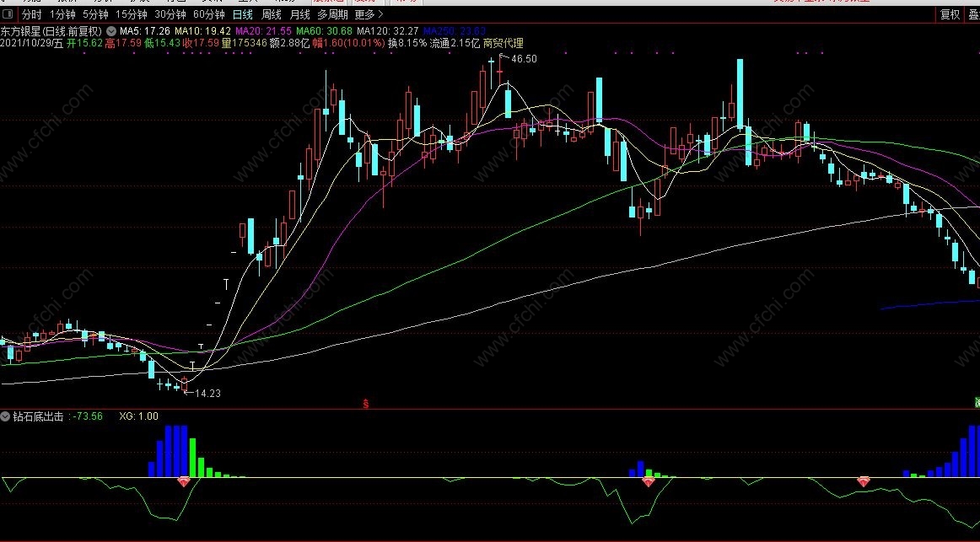The image size is (980, 542).
Task: Open the 钻石底出击 indicator dropdown arrow
Action: click(x=6, y=416)
